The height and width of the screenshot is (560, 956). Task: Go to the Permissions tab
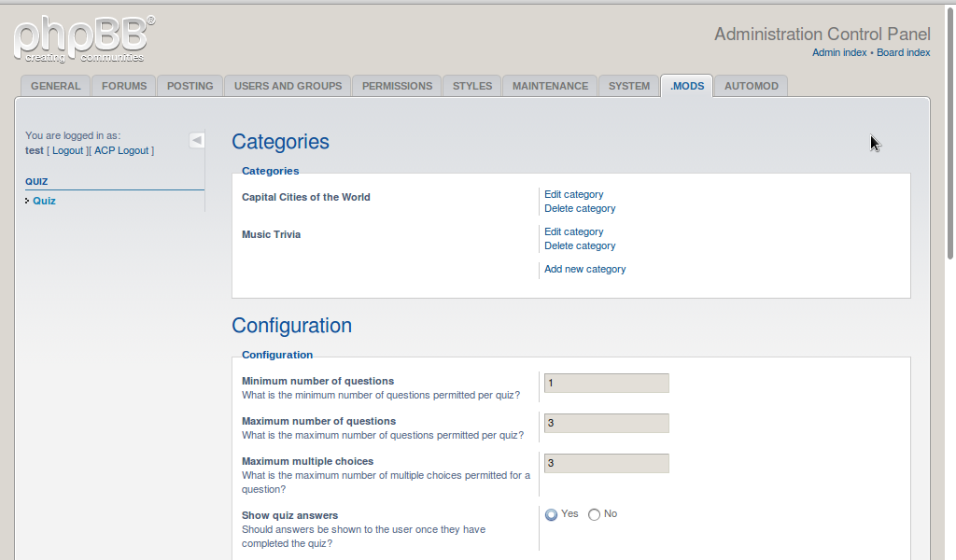(x=397, y=86)
